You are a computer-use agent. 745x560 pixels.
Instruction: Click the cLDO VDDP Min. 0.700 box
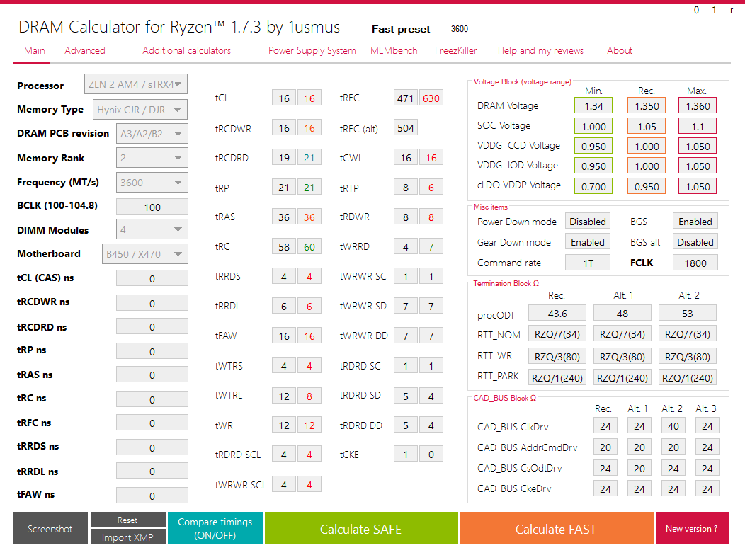click(593, 187)
